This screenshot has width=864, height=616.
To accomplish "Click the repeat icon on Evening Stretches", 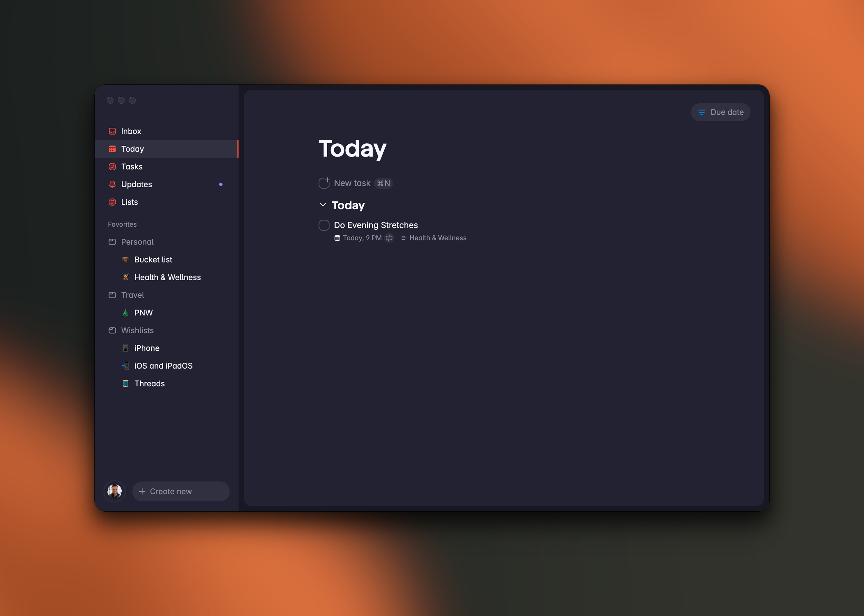I will click(389, 238).
